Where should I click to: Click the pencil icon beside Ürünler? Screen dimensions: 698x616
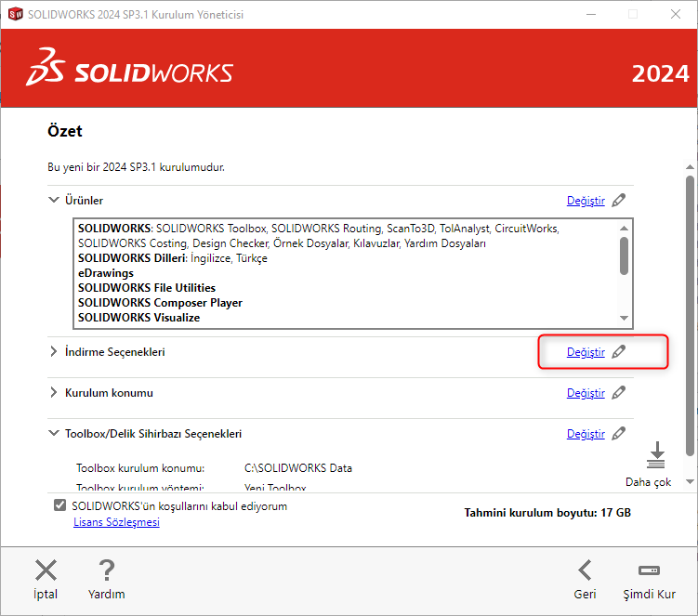pyautogui.click(x=618, y=201)
